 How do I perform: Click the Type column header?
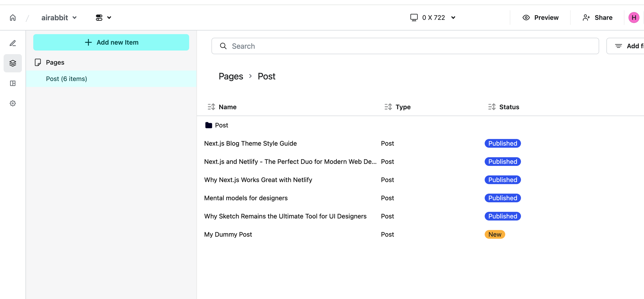[403, 107]
